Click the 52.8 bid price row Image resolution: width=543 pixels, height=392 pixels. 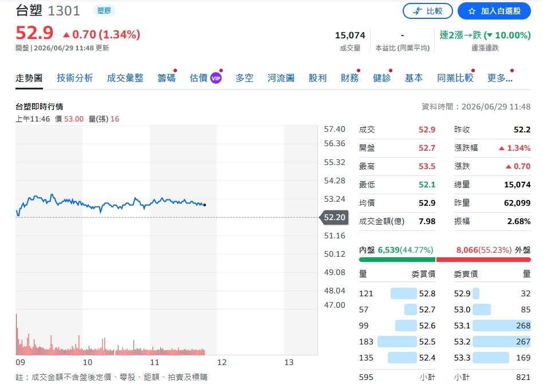click(397, 293)
